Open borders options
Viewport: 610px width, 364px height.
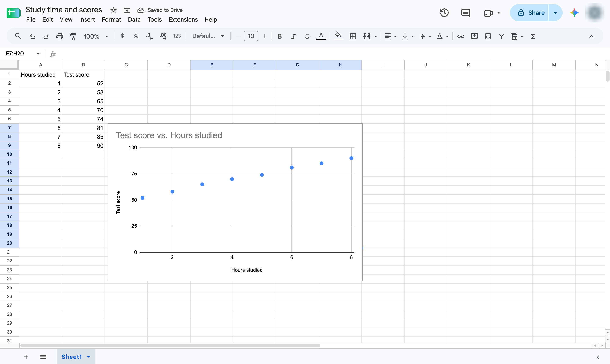(353, 36)
